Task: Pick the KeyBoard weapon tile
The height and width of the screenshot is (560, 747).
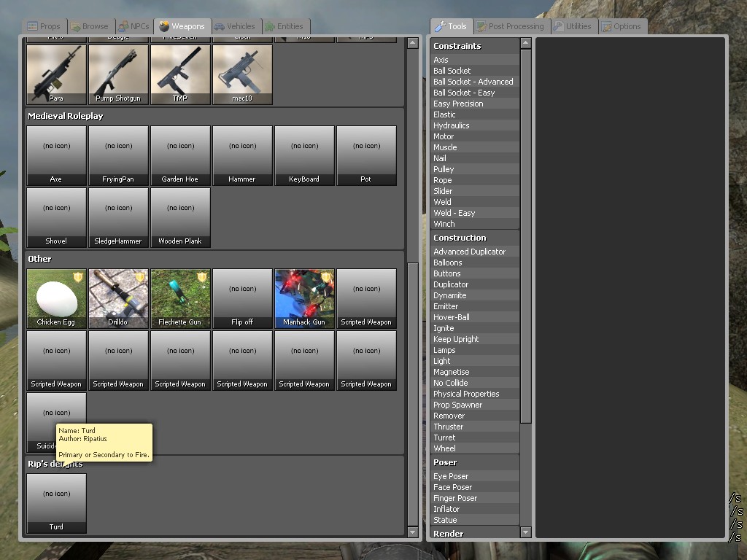Action: [304, 155]
